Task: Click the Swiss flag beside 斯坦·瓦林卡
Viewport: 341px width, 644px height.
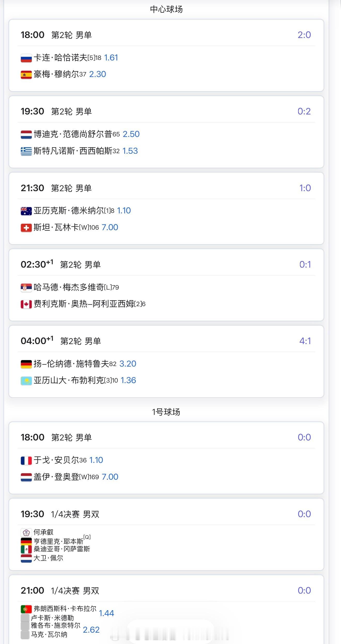Action: [x=26, y=228]
